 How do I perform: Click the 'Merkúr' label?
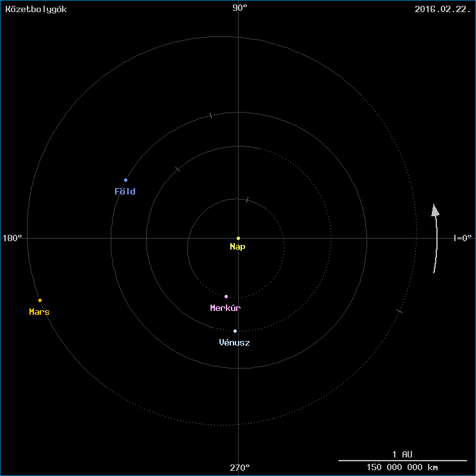tap(225, 308)
